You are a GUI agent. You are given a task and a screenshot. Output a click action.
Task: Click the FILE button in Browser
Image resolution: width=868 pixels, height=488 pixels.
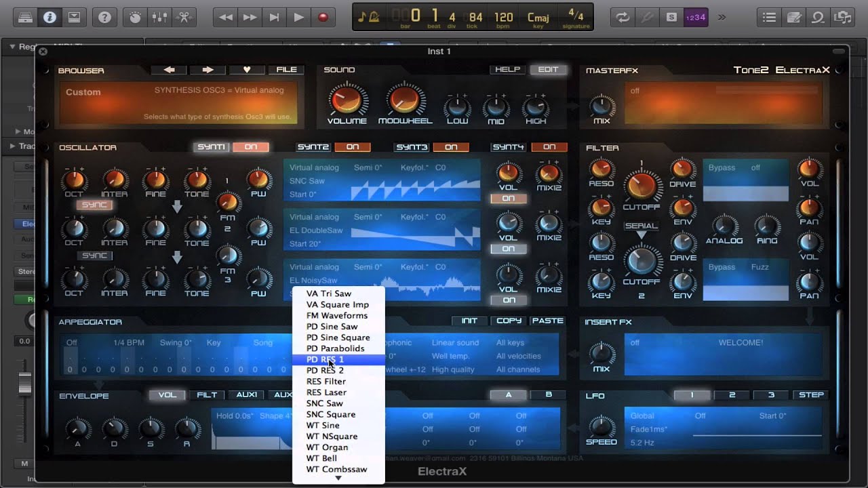(x=286, y=70)
